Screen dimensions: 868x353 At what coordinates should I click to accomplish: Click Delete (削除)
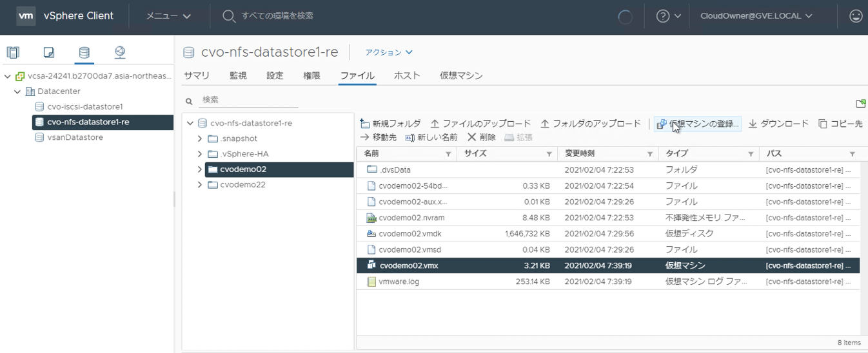[x=482, y=137]
